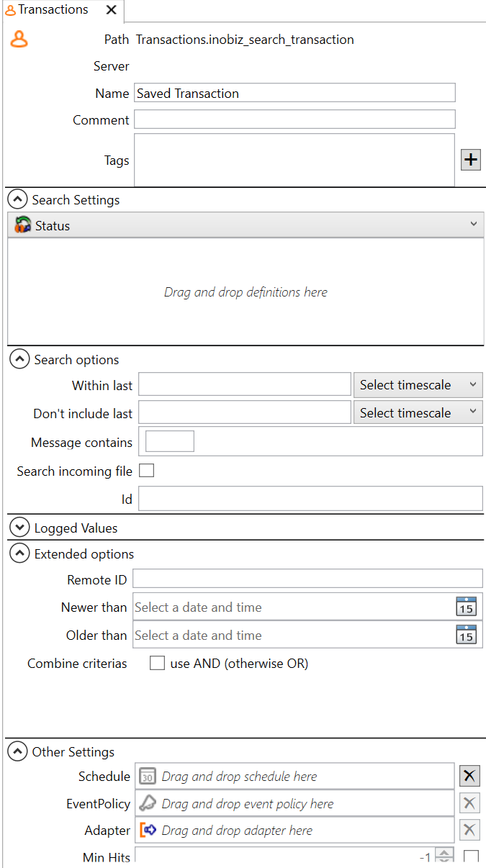The height and width of the screenshot is (868, 486).
Task: Clear the Adapter field with X button
Action: pos(469,830)
